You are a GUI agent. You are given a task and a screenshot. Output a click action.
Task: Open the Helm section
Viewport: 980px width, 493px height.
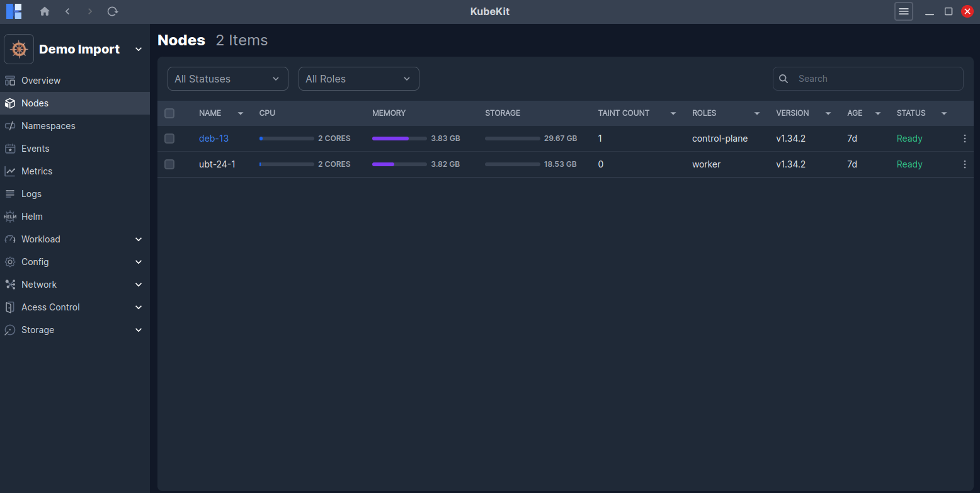pyautogui.click(x=31, y=216)
